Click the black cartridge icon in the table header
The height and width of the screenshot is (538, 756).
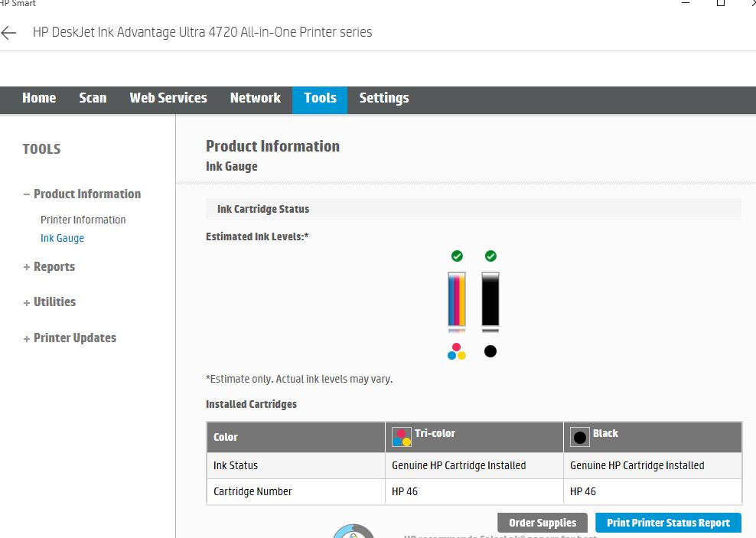(580, 436)
